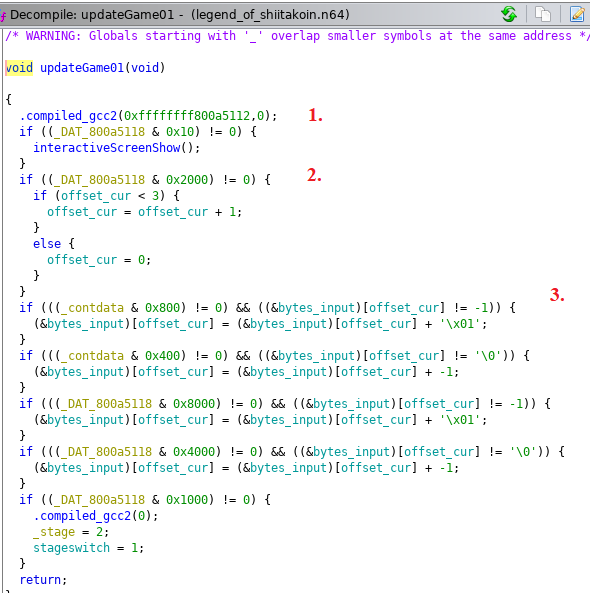Select the 0x4000 mask constant
This screenshot has height=593, width=590.
[194, 452]
